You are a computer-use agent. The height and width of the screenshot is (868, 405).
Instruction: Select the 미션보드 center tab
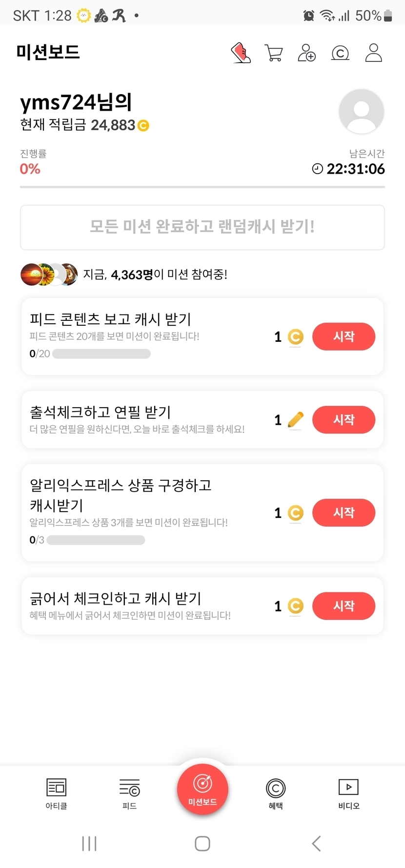202,789
